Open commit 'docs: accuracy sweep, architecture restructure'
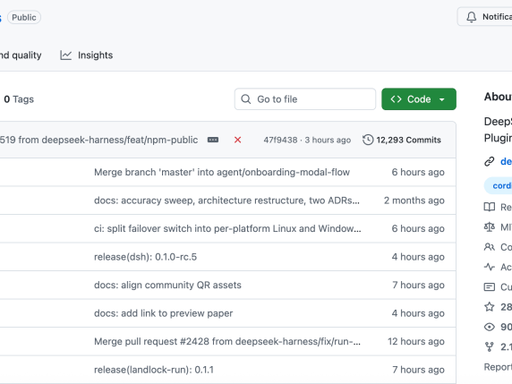Image resolution: width=512 pixels, height=384 pixels. [227, 200]
